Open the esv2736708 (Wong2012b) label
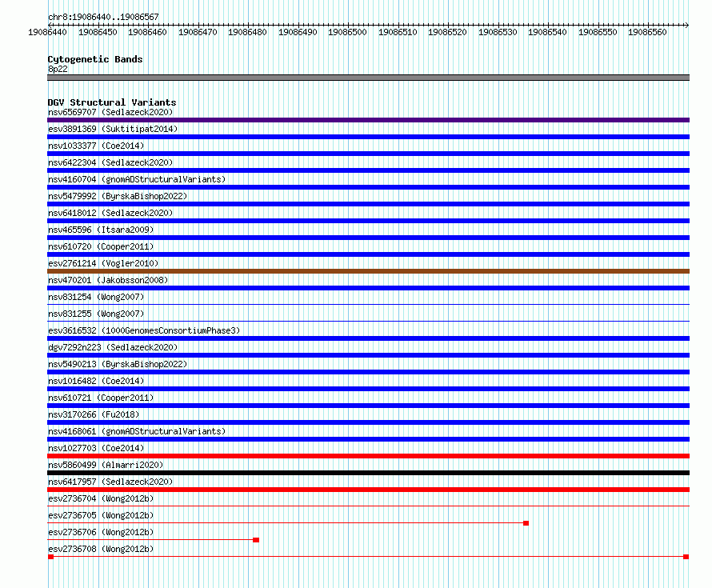This screenshot has width=712, height=588. (x=101, y=549)
